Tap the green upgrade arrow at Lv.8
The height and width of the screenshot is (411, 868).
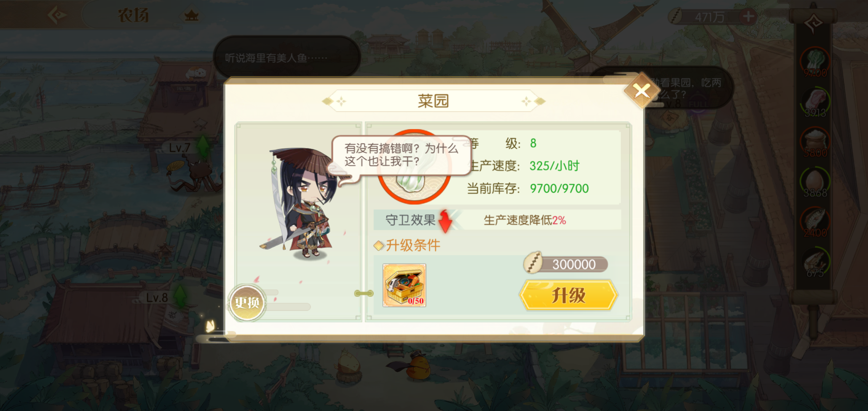pos(180,296)
